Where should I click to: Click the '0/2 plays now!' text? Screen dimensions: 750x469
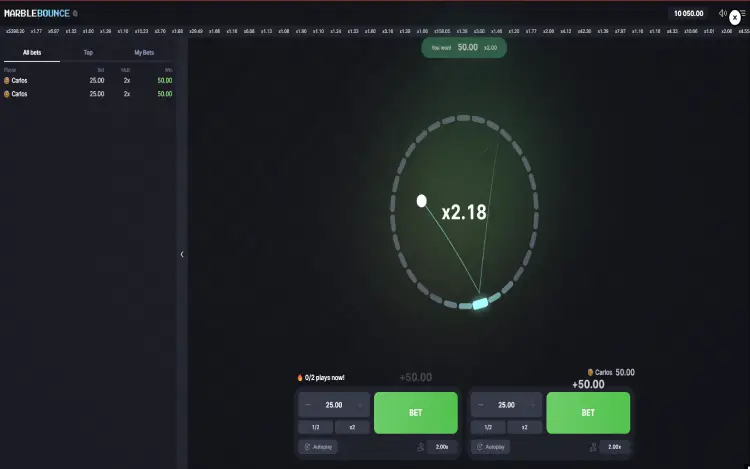(x=324, y=378)
